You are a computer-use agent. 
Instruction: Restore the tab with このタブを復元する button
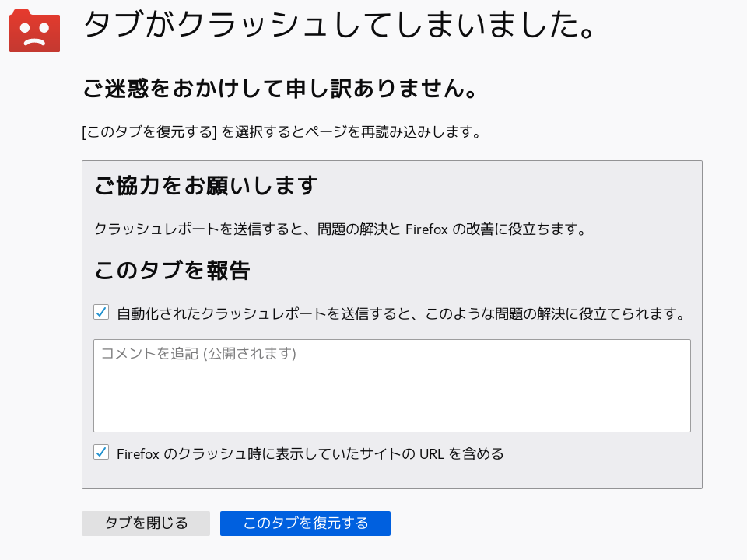coord(305,523)
